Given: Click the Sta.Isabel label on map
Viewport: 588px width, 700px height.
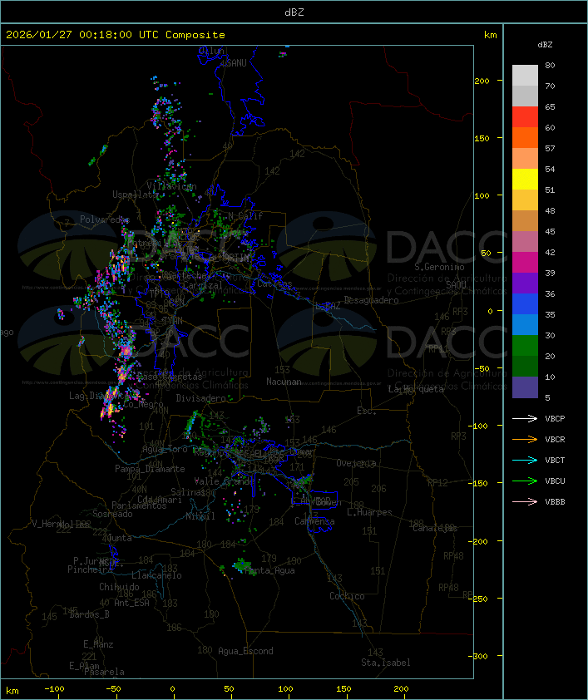Looking at the screenshot, I should tap(386, 663).
